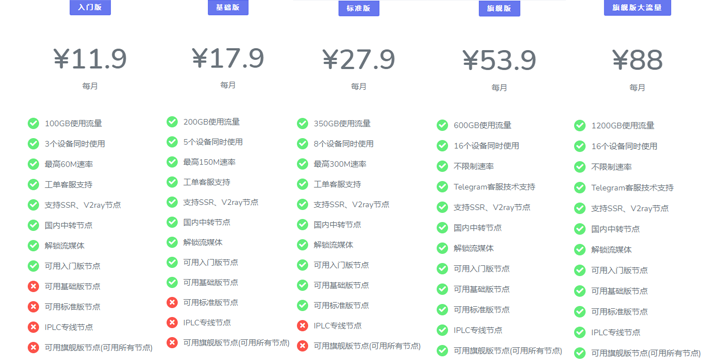Click red cross beside 可用标准版节点 in ¥11.9 plan
Viewport: 720px width, 360px height.
click(x=34, y=307)
